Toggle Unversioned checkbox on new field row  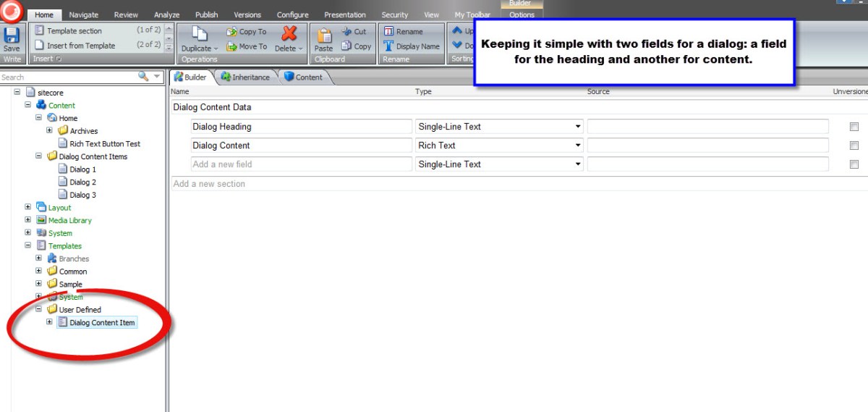pyautogui.click(x=854, y=164)
